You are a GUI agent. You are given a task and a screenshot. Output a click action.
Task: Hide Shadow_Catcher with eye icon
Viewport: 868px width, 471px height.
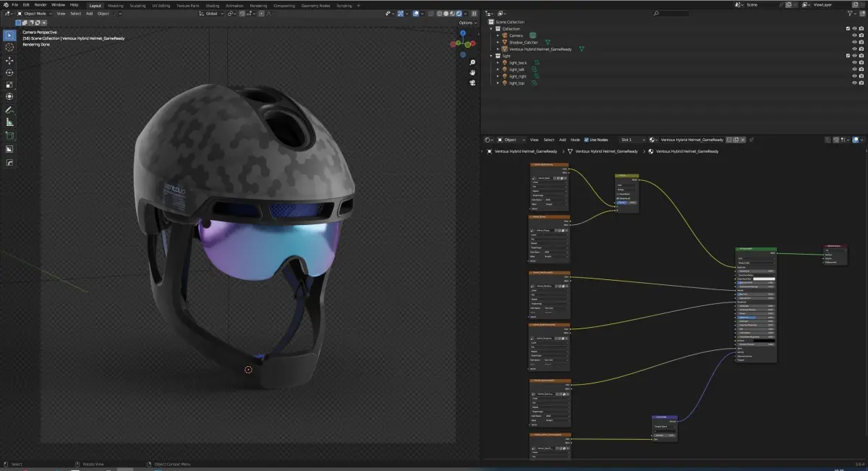[x=854, y=42]
